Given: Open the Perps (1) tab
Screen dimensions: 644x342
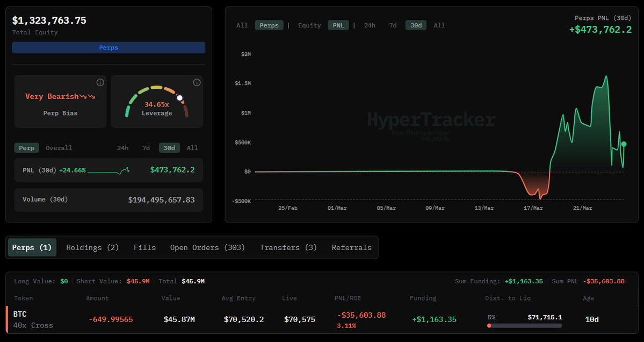Looking at the screenshot, I should [x=32, y=247].
